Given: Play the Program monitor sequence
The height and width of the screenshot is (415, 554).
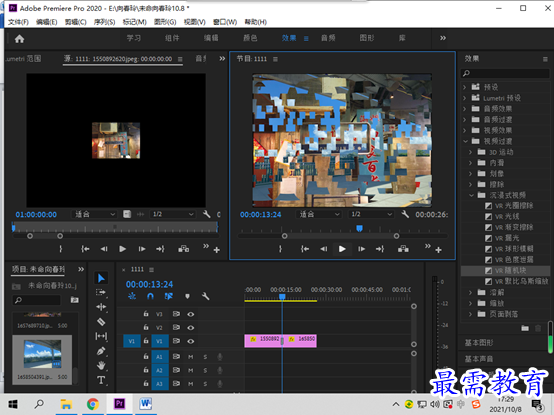Looking at the screenshot, I should click(x=342, y=249).
